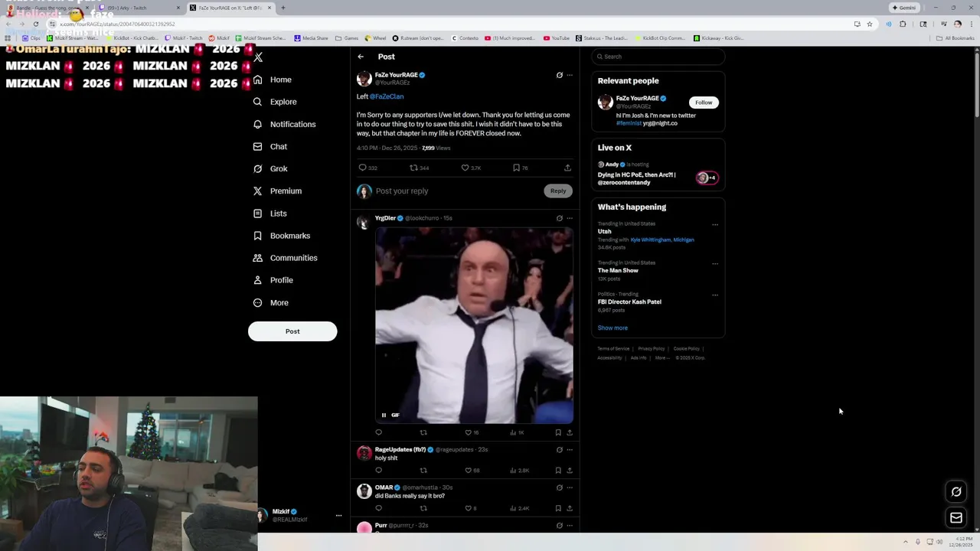
Task: Open the Joe Rogan GIF media
Action: [x=474, y=325]
